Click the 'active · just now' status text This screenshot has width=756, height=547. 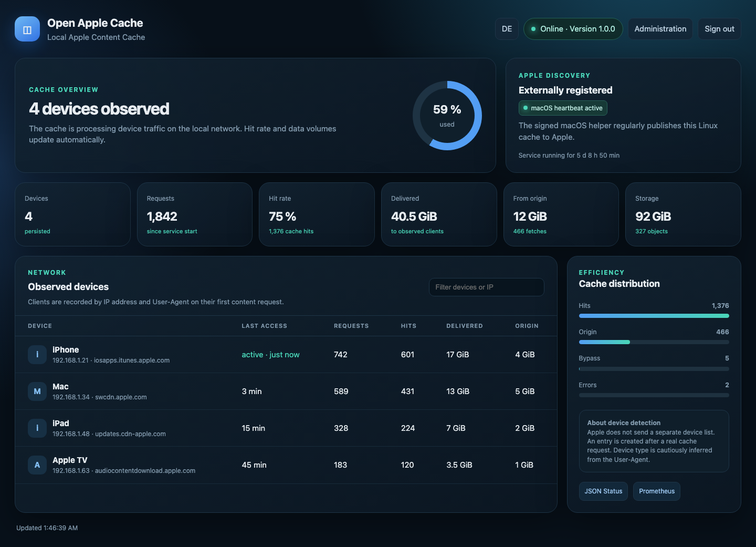pyautogui.click(x=270, y=355)
